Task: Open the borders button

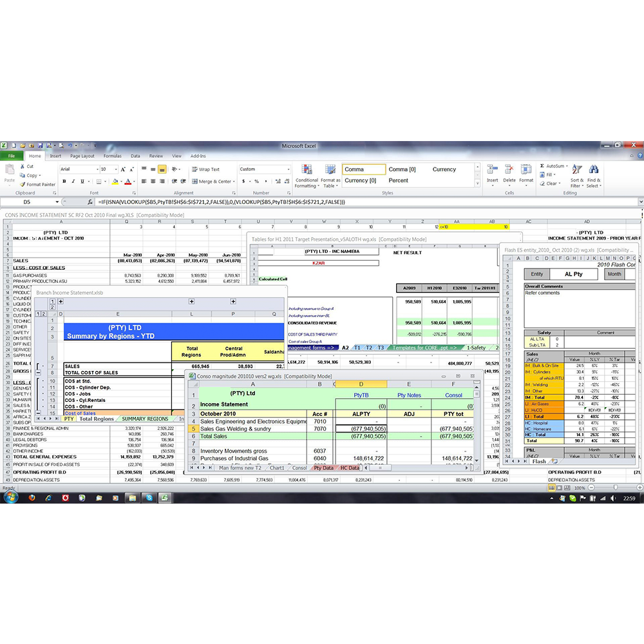Action: [99, 181]
